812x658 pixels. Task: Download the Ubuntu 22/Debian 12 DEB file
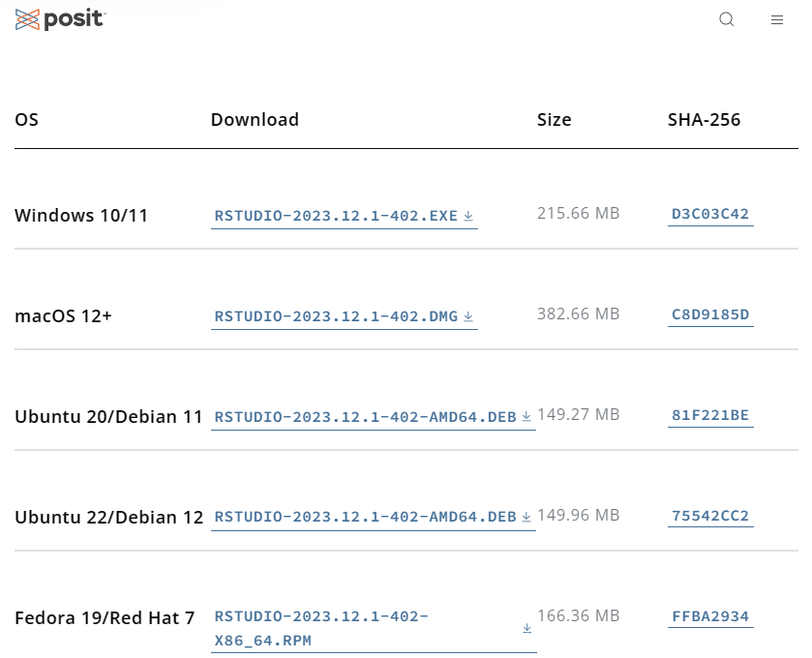[365, 518]
